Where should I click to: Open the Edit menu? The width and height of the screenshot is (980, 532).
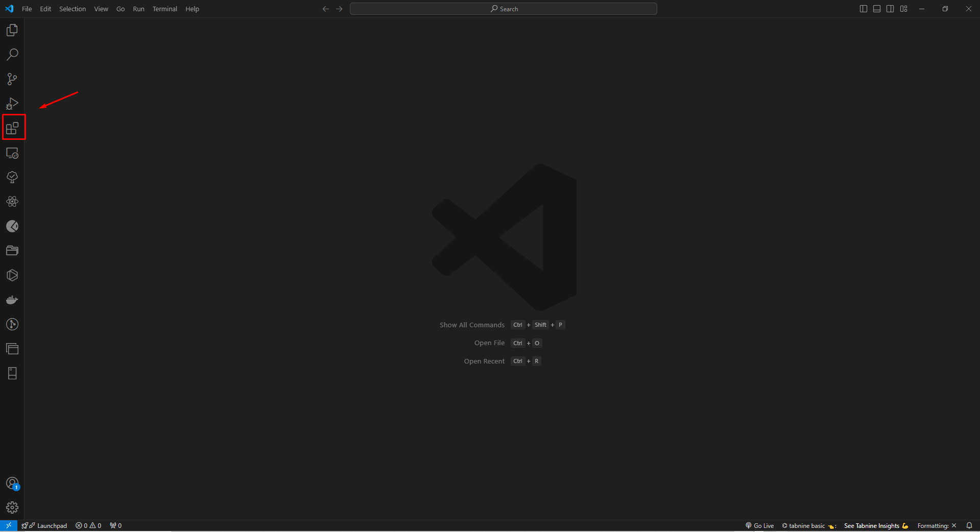[x=45, y=9]
